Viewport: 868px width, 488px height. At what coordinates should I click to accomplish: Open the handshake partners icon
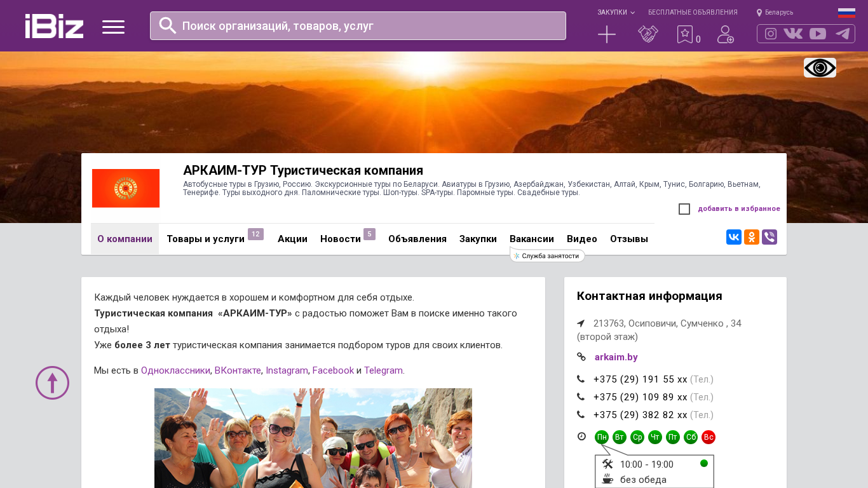pos(648,34)
